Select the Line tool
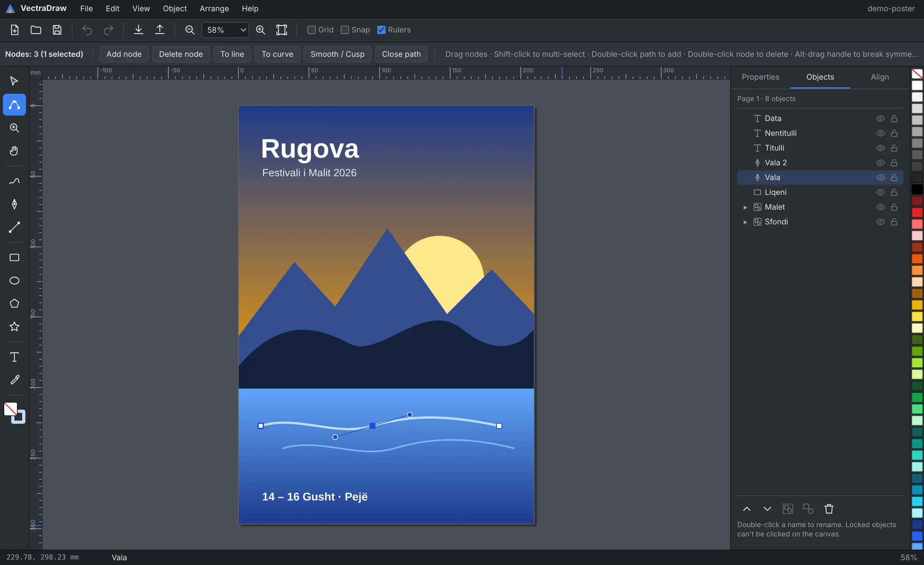 [x=14, y=227]
